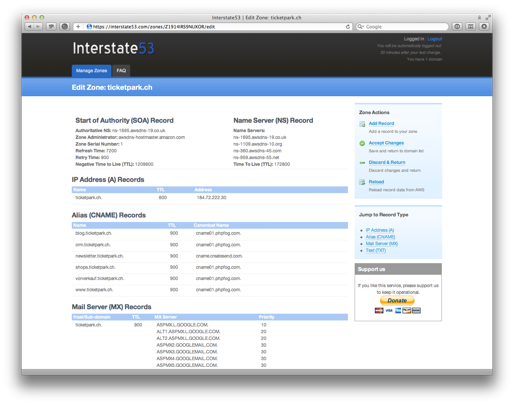Click the Discard & Return link
This screenshot has height=405, width=514.
point(387,162)
